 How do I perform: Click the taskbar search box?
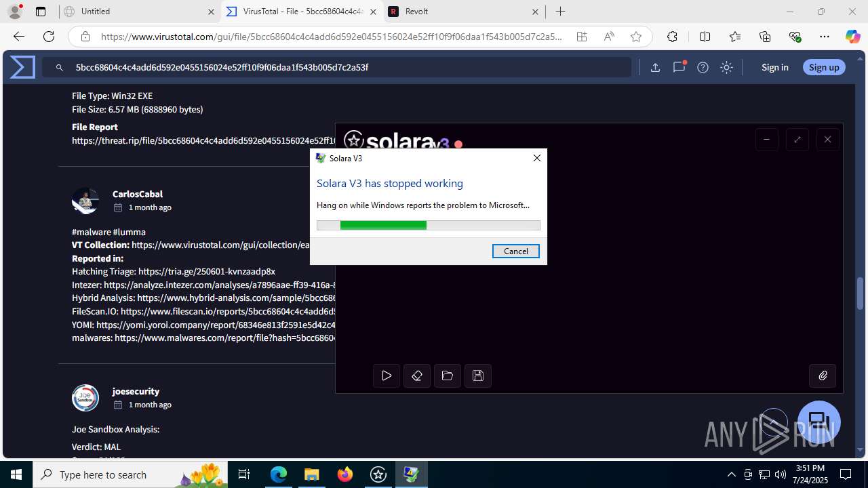click(131, 474)
